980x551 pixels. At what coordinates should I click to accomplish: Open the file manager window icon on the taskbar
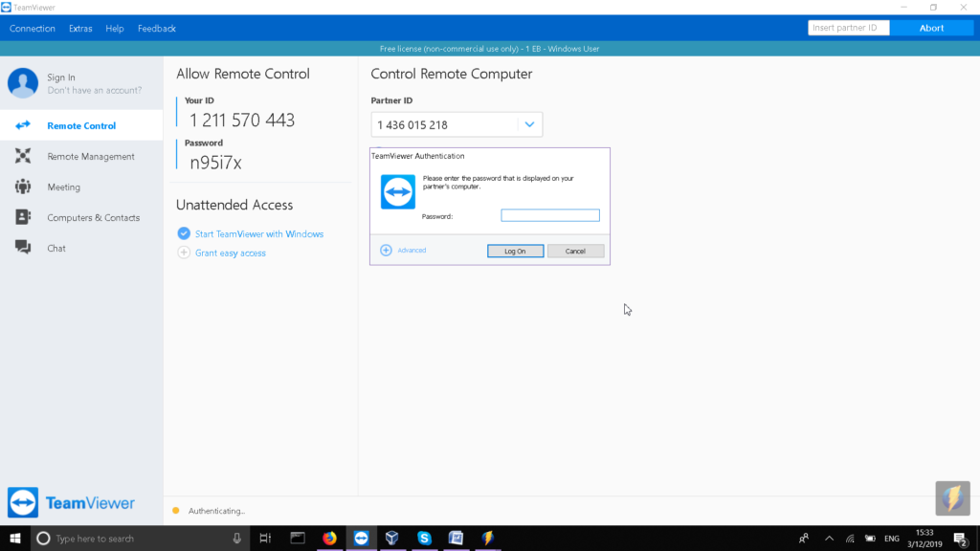point(298,538)
